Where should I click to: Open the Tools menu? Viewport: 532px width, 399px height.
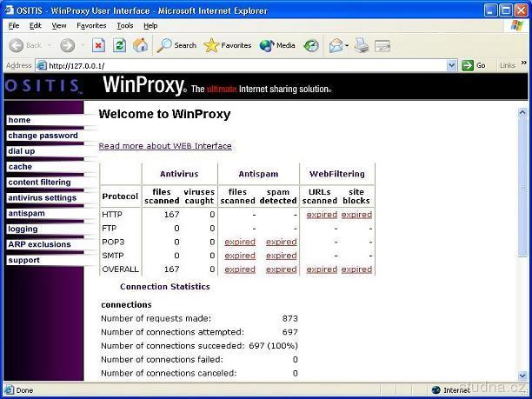coord(125,26)
